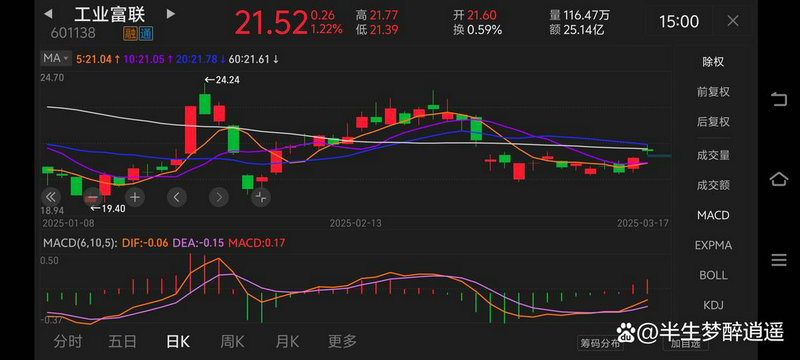Tap the 24.24 high price marker
Viewport: 800px width, 360px height.
(222, 80)
